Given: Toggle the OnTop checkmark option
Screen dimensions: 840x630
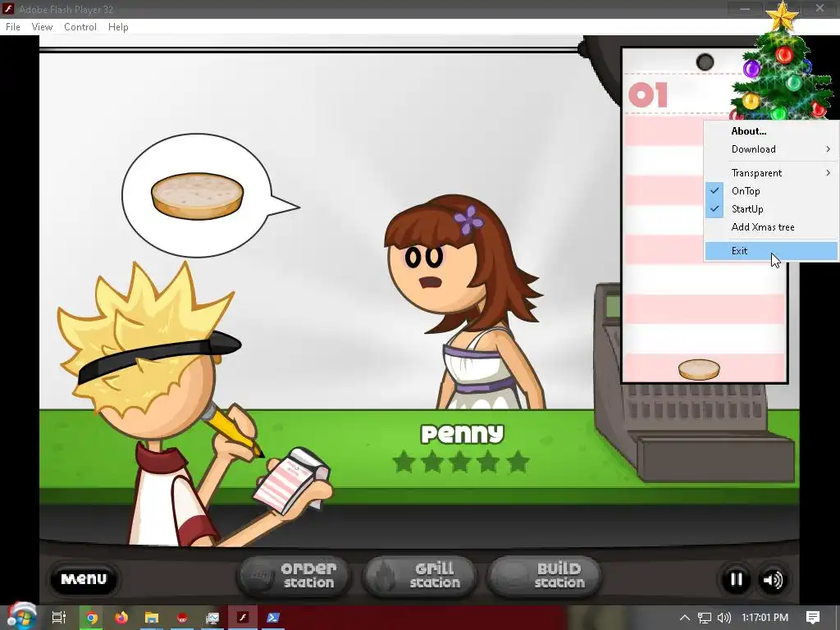Looking at the screenshot, I should 770,190.
